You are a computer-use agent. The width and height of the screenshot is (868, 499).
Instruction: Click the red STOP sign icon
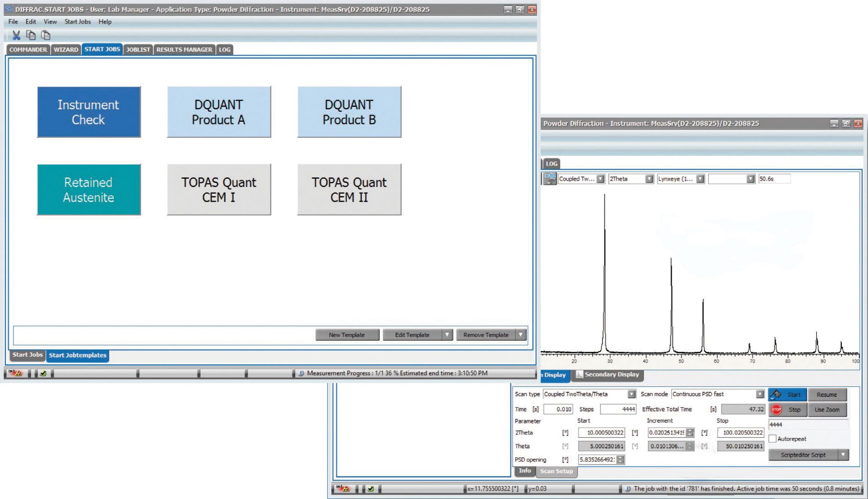(776, 409)
